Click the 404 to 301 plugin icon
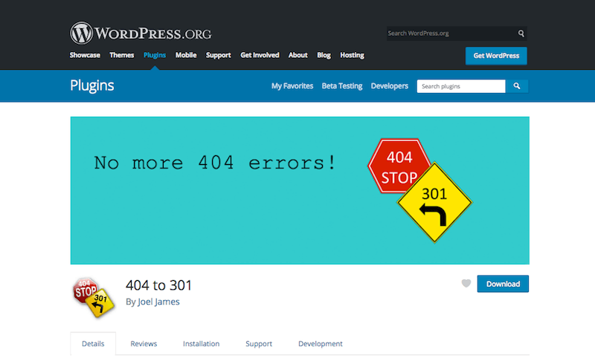595x364 pixels. (94, 297)
